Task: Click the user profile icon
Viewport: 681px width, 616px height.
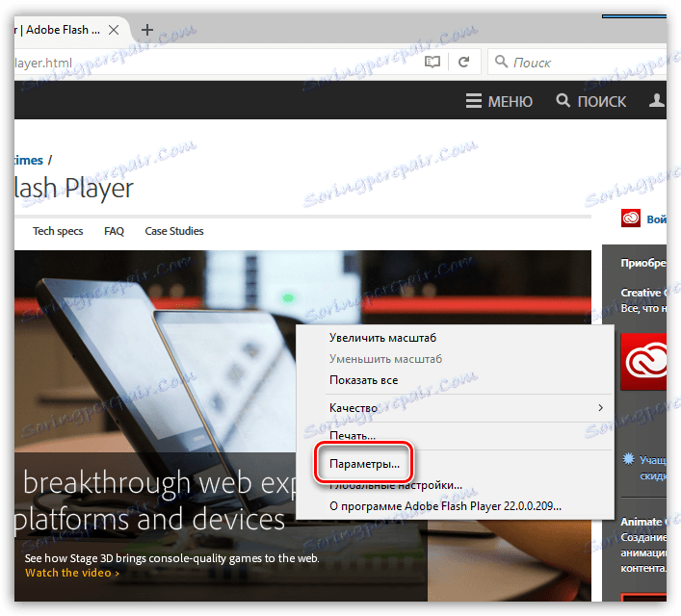Action: tap(657, 100)
